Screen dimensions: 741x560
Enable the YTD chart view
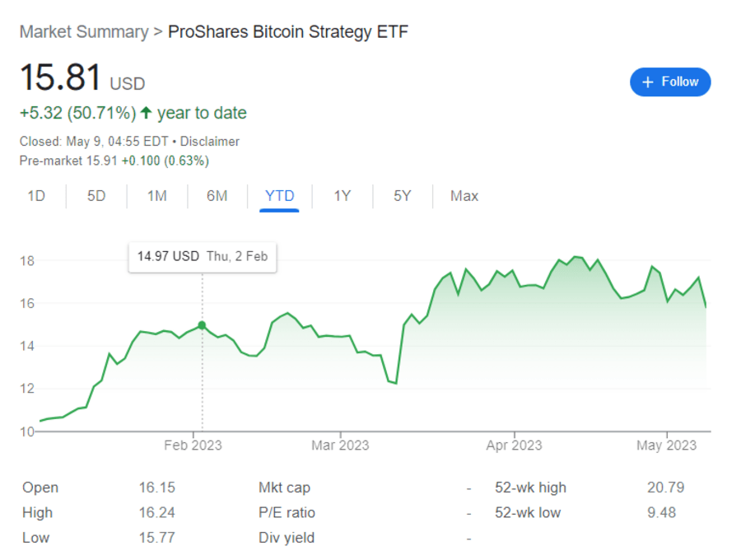[x=280, y=196]
